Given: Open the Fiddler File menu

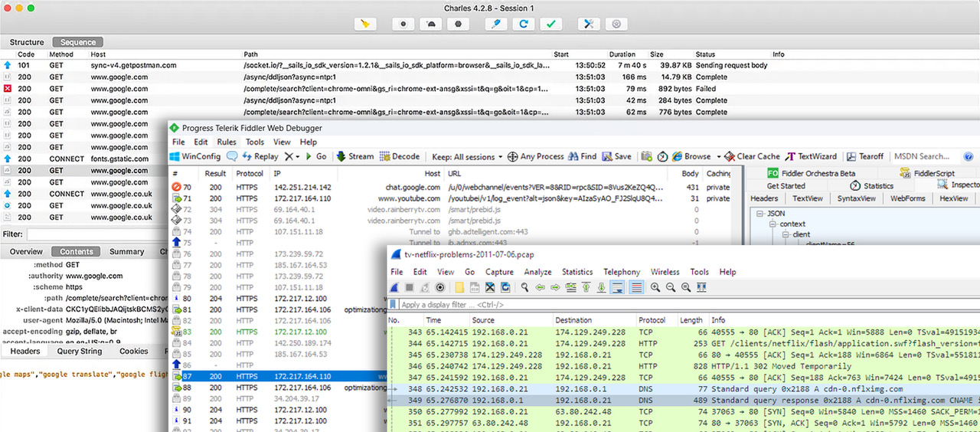Looking at the screenshot, I should coord(178,142).
